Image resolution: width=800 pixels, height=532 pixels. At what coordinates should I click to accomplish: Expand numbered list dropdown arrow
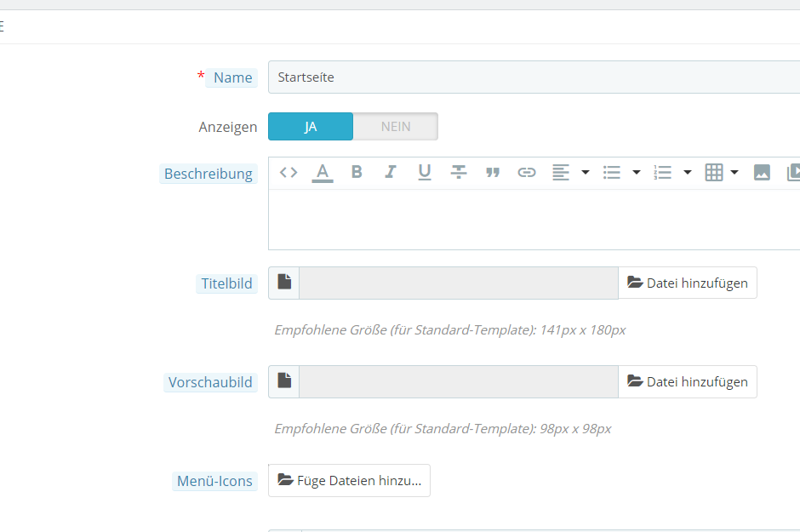coord(688,173)
